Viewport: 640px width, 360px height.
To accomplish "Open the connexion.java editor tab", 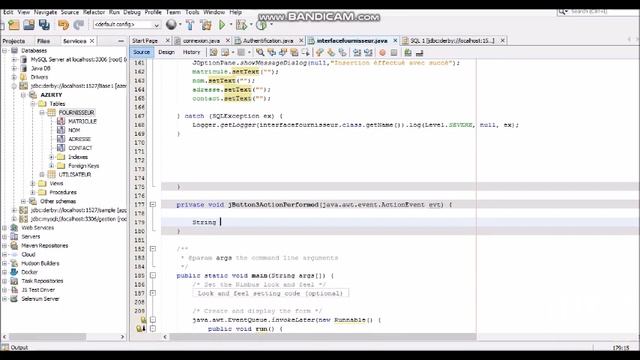I will point(201,41).
